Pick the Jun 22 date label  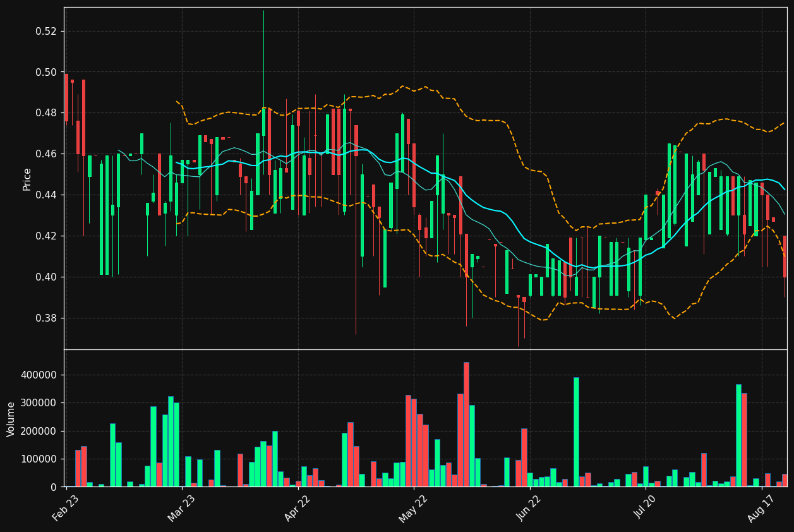point(529,507)
